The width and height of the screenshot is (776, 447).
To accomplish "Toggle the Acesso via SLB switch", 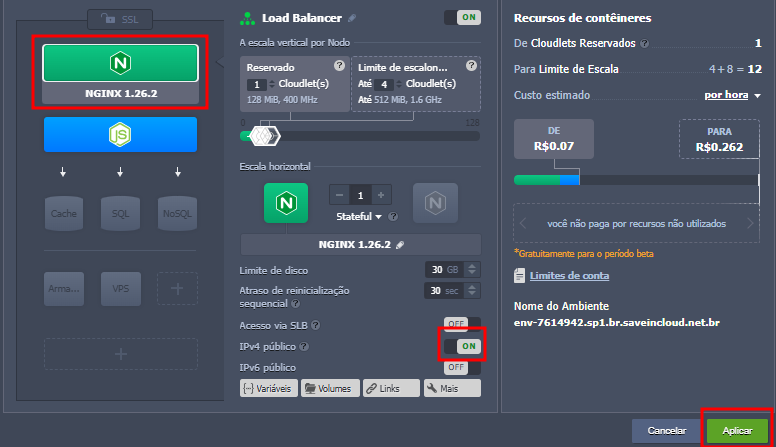I will pyautogui.click(x=462, y=325).
